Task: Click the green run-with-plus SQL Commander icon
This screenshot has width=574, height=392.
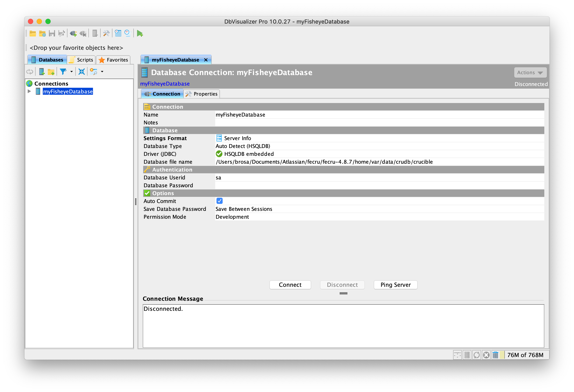Action: click(140, 33)
